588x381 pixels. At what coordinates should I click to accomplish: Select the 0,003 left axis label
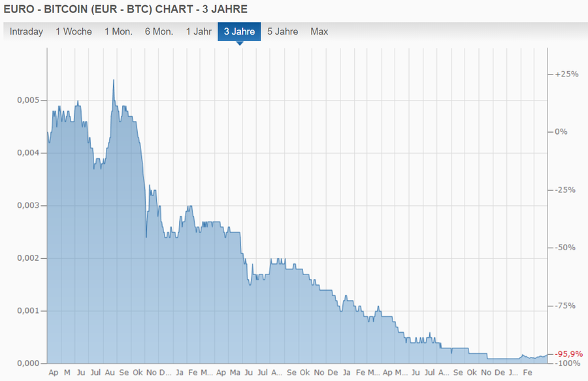tap(28, 205)
